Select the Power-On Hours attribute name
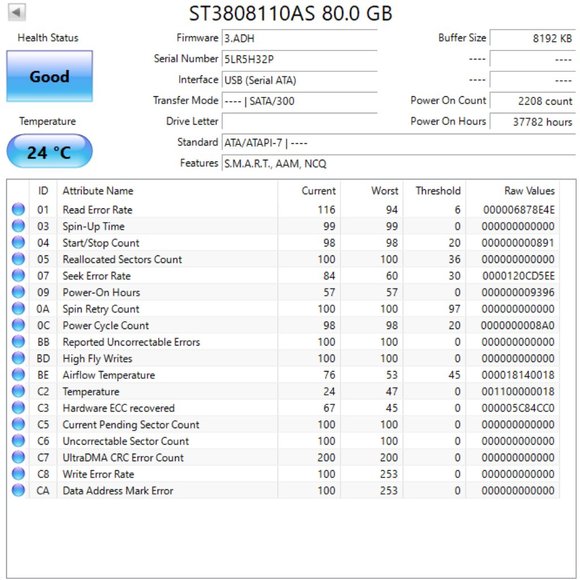Screen dimensions: 580x580 (101, 293)
